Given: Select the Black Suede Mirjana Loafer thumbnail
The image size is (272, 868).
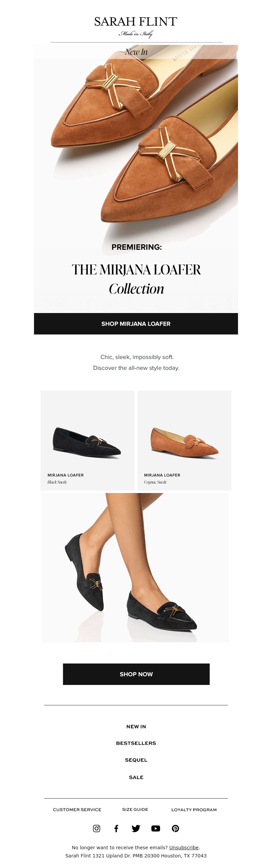Looking at the screenshot, I should click(87, 441).
